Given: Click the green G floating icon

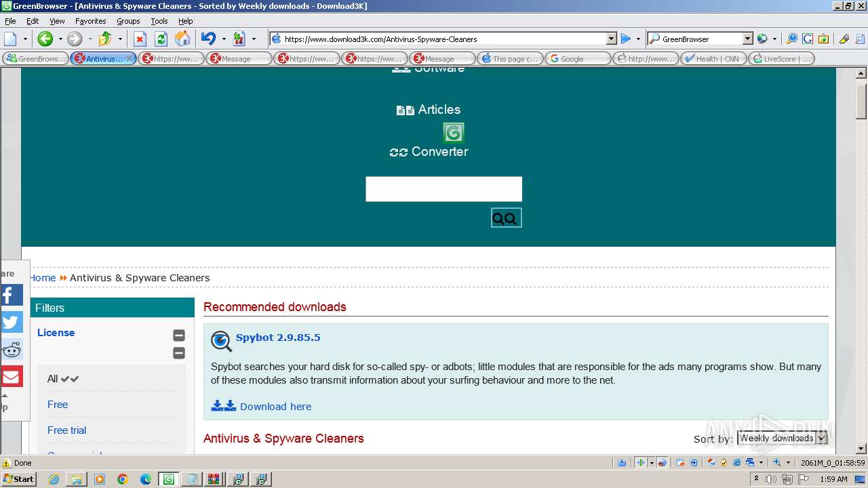Looking at the screenshot, I should coord(453,132).
